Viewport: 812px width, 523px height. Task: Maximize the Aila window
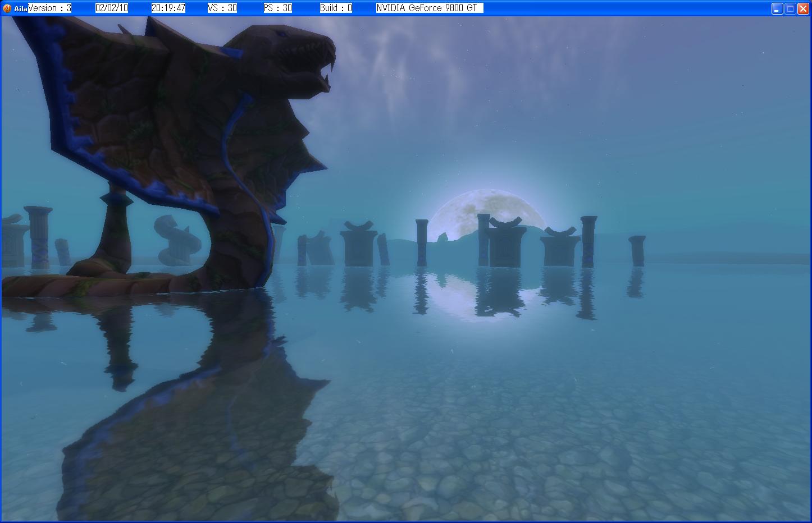(x=790, y=8)
